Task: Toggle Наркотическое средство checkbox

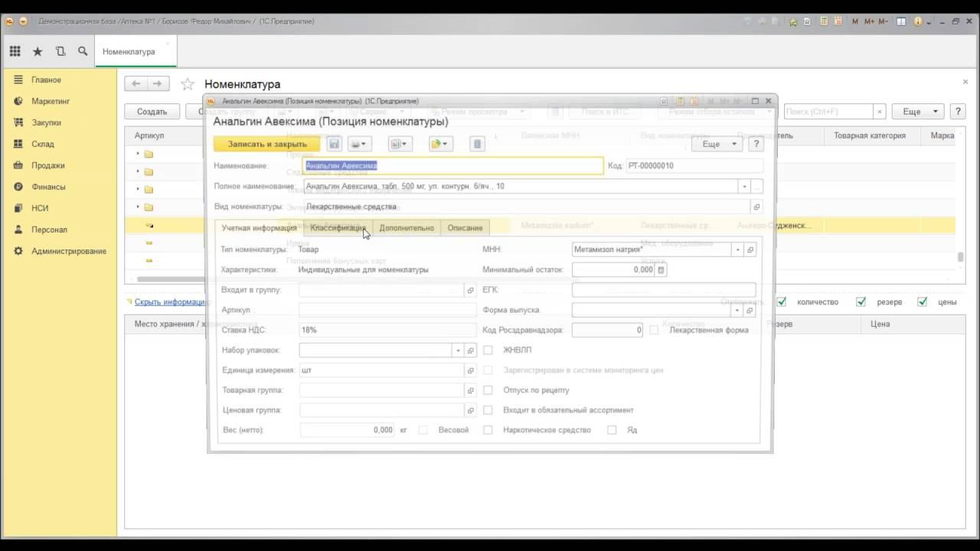Action: (x=488, y=430)
